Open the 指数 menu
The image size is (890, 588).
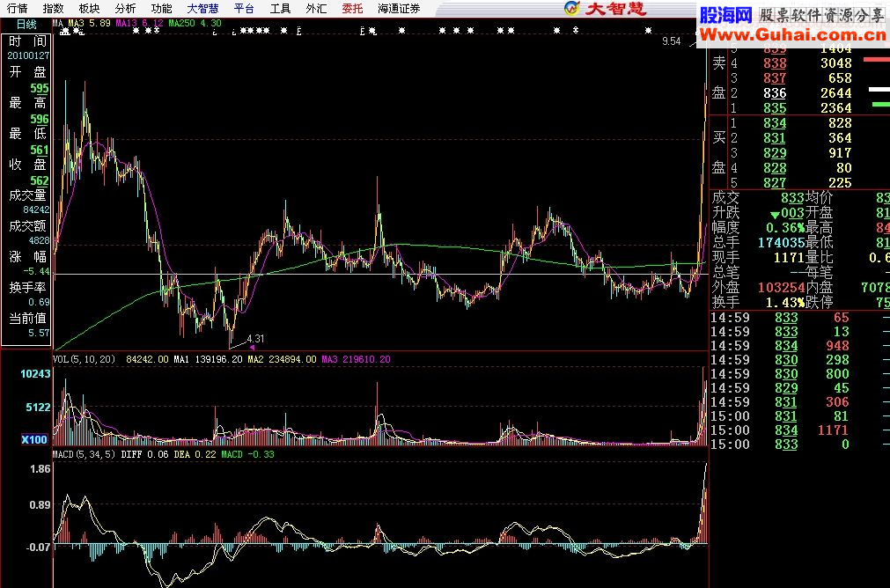coord(53,8)
